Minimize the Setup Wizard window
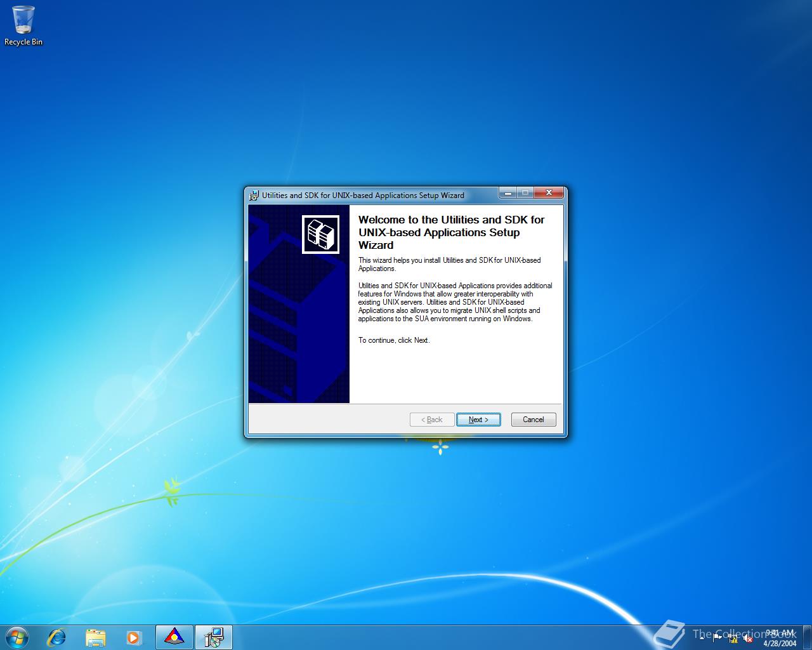The width and height of the screenshot is (812, 650). [507, 192]
